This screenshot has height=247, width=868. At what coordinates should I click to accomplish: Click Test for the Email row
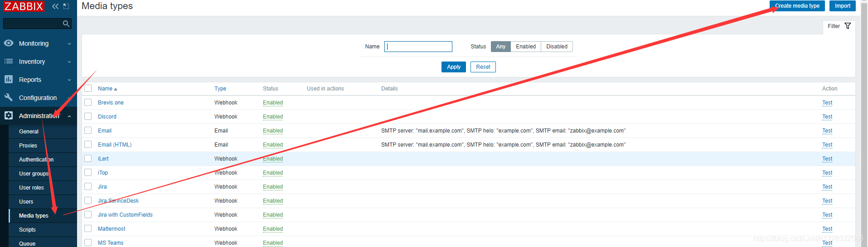[x=827, y=131]
